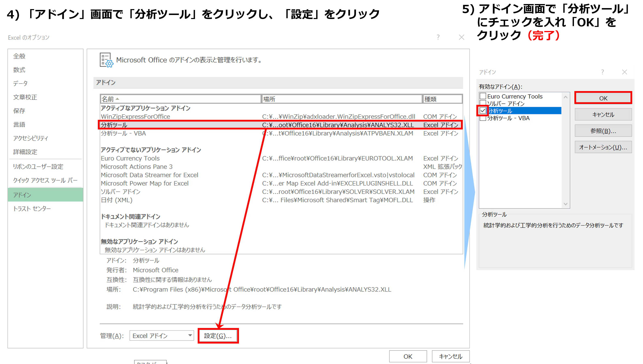The height and width of the screenshot is (364, 643).
Task: Select the ソルバー アドイン row in list
Action: [120, 192]
